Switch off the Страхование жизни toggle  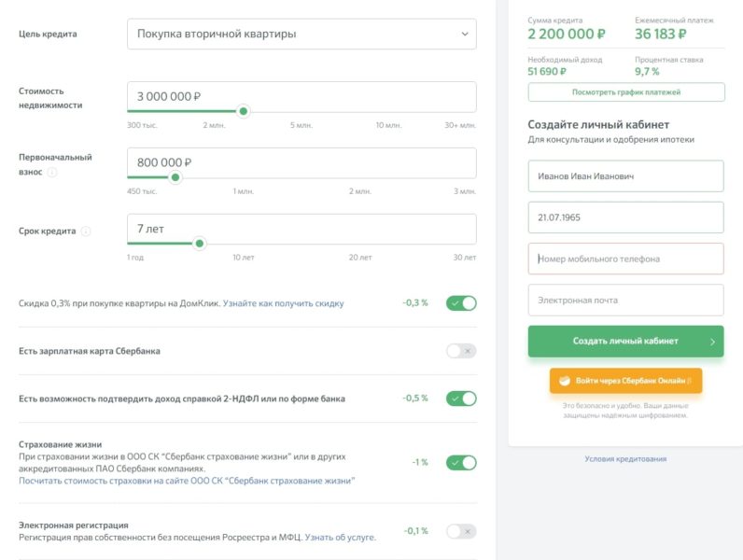coord(461,463)
